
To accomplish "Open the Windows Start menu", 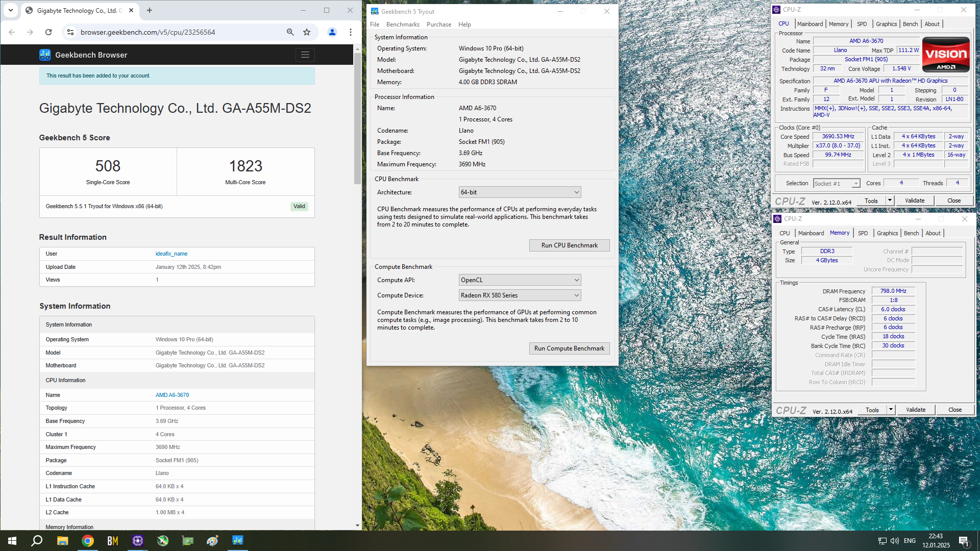I will [x=12, y=541].
